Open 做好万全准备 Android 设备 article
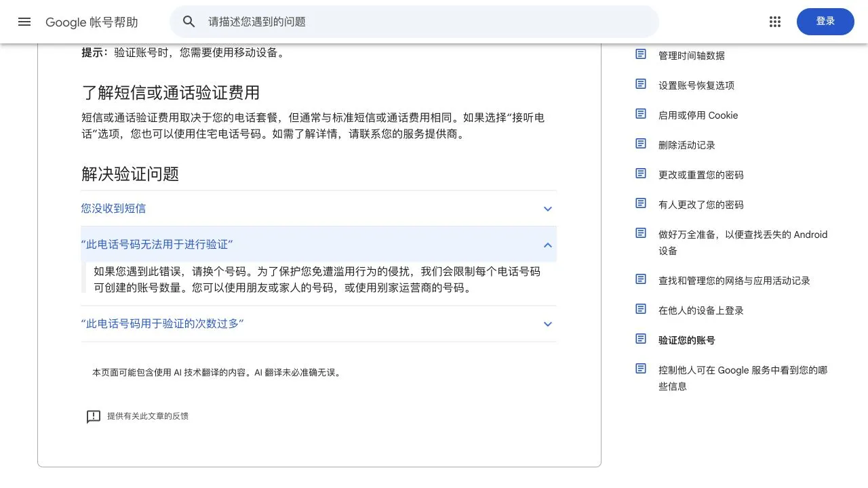Screen dimensions: 868x488 [x=743, y=243]
